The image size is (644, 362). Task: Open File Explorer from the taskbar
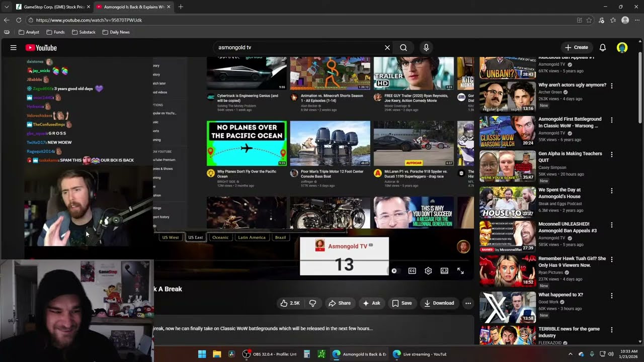217,354
